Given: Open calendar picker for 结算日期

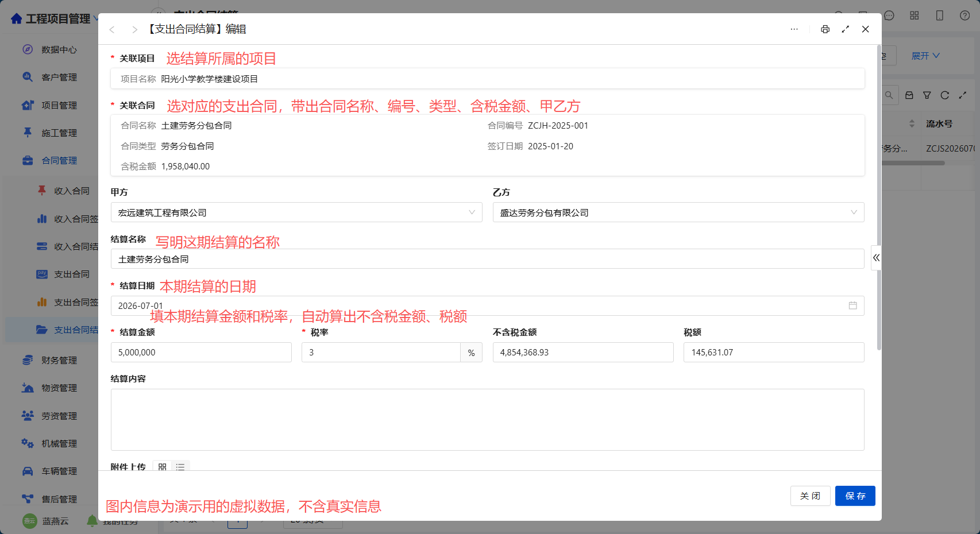Looking at the screenshot, I should (x=852, y=305).
